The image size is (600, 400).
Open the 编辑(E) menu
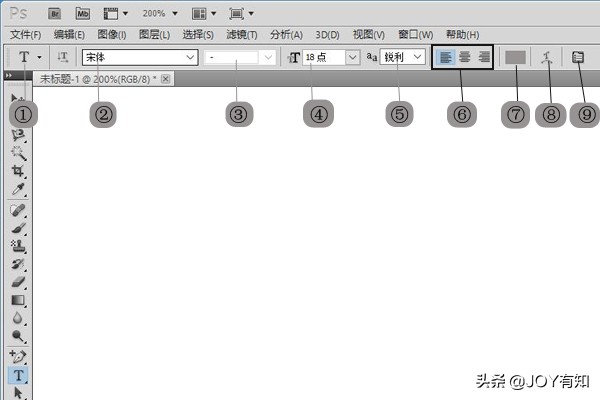[x=69, y=35]
